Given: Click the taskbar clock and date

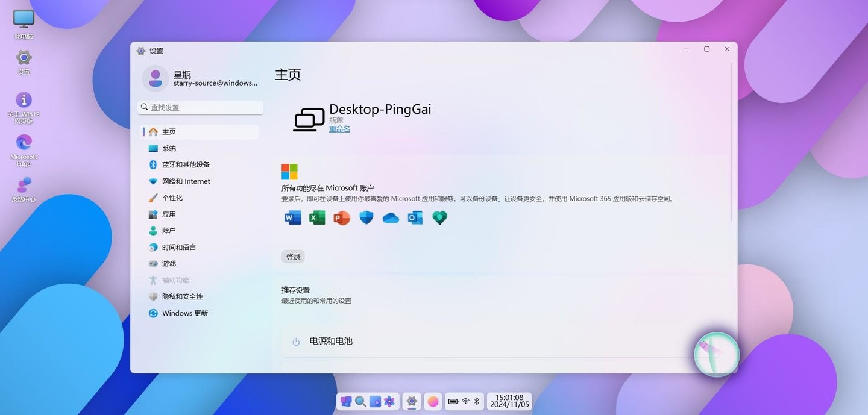Looking at the screenshot, I should click(509, 401).
